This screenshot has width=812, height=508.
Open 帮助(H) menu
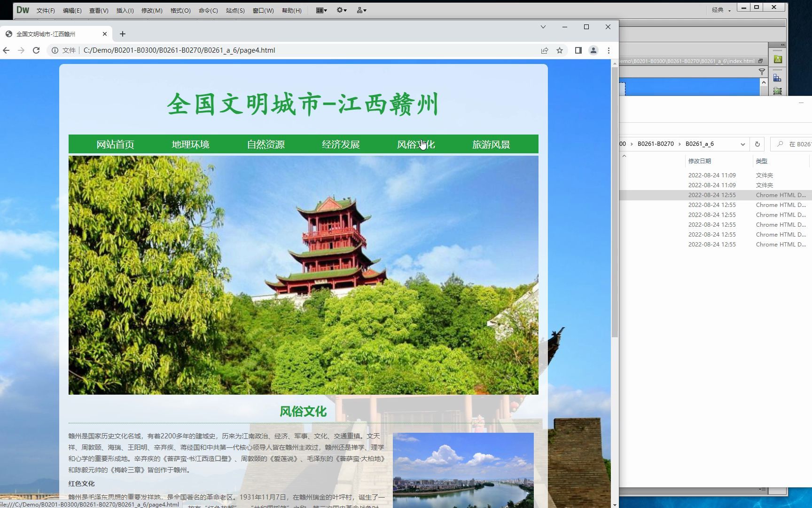[x=291, y=10]
